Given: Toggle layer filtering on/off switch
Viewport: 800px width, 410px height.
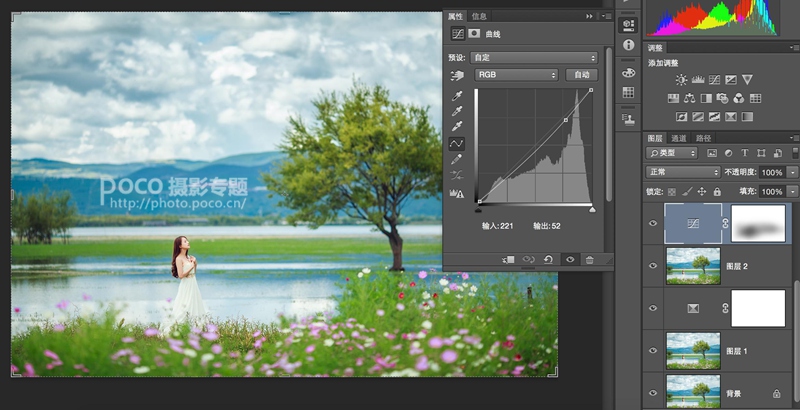Looking at the screenshot, I should [x=795, y=152].
